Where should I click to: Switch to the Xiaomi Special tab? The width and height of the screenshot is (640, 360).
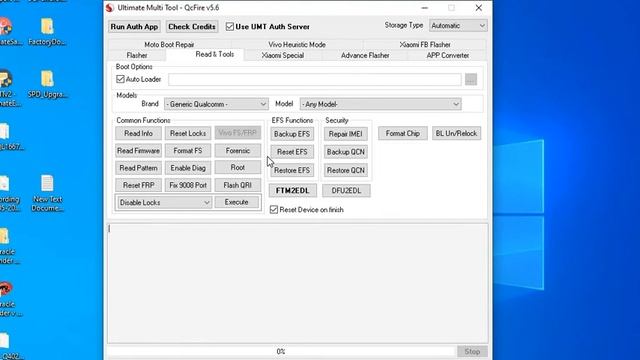[282, 55]
